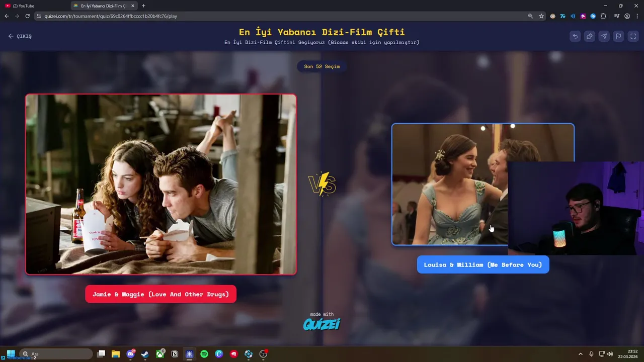Open the media controls icon in toolbar
The width and height of the screenshot is (644, 362).
click(617, 16)
